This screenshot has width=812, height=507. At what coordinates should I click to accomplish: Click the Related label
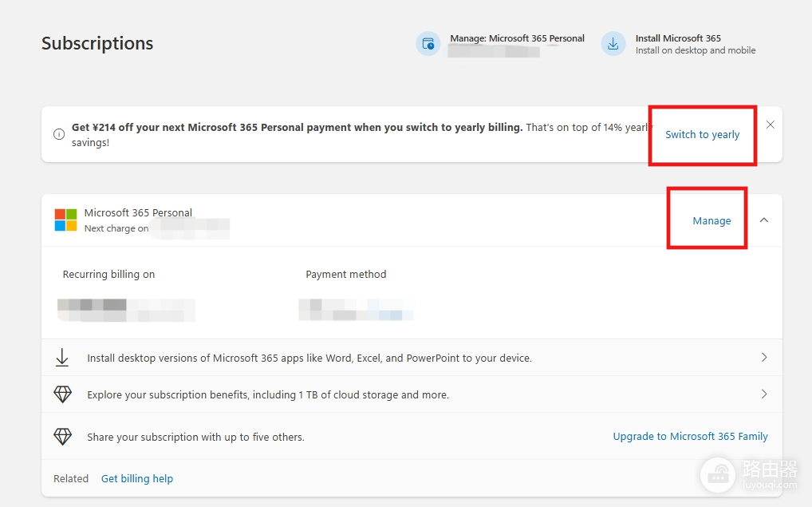click(71, 478)
